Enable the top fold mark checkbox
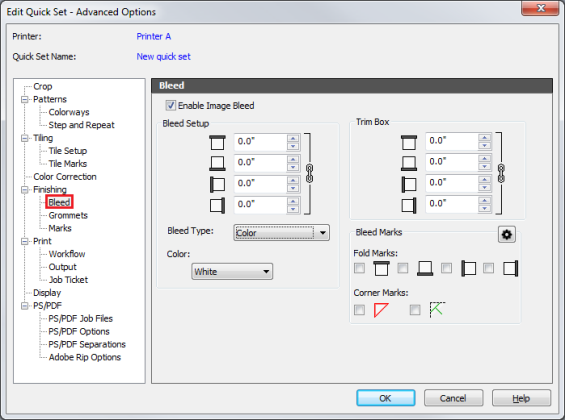 click(x=359, y=268)
